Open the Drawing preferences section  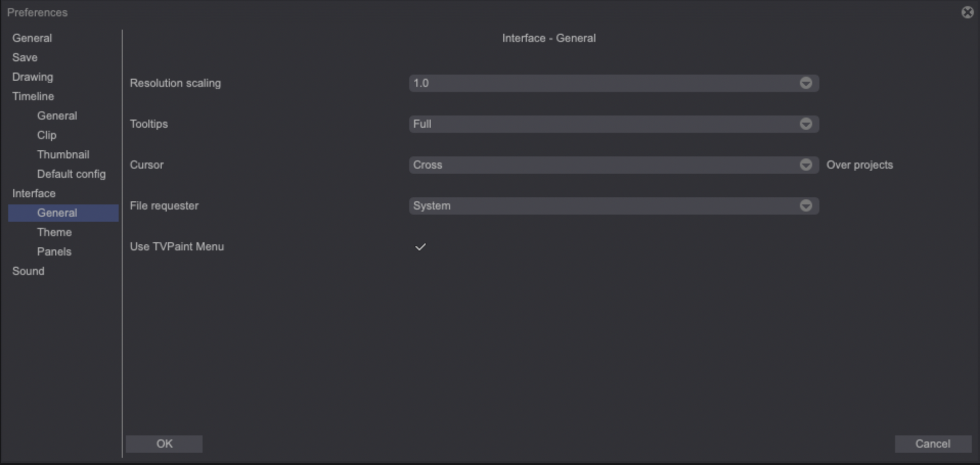(32, 77)
